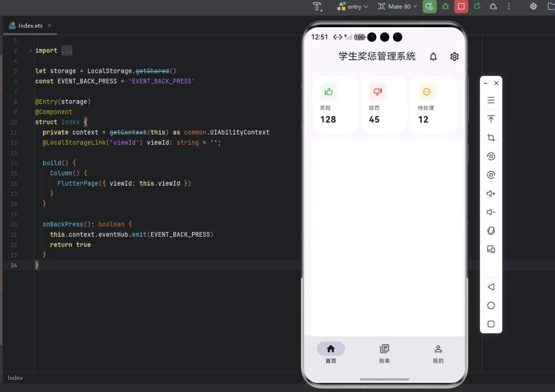Click line number 24 in the gutter
Image resolution: width=555 pixels, height=392 pixels.
point(14,266)
